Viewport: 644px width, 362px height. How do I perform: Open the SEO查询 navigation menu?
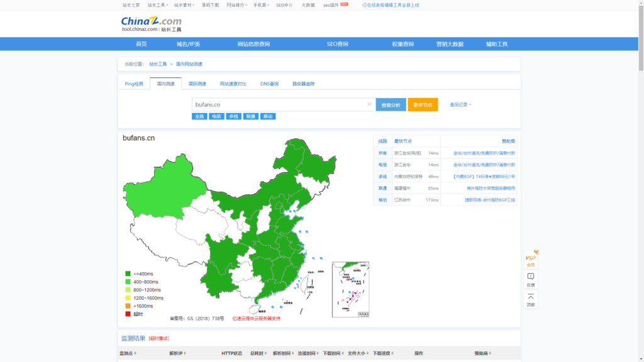(x=337, y=44)
